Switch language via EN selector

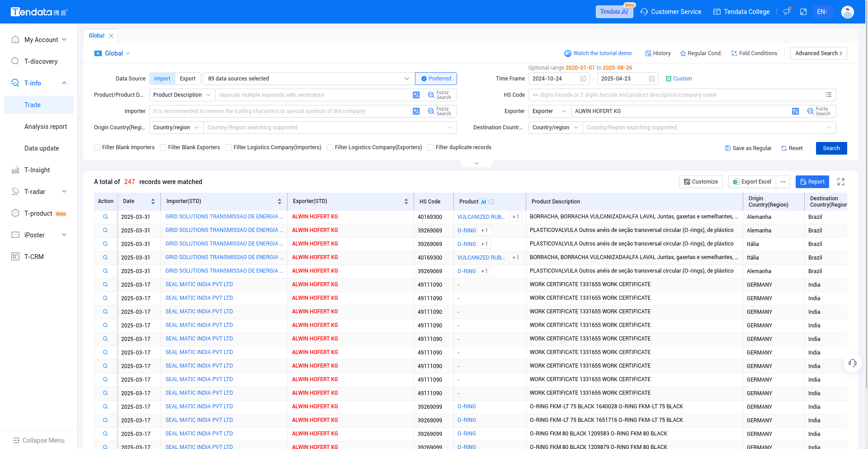click(822, 12)
